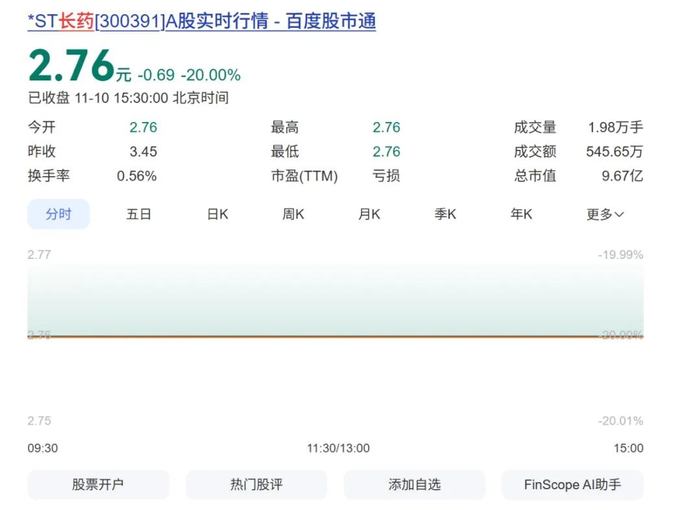Switch to the 日K chart tab
The height and width of the screenshot is (510, 700).
point(217,214)
